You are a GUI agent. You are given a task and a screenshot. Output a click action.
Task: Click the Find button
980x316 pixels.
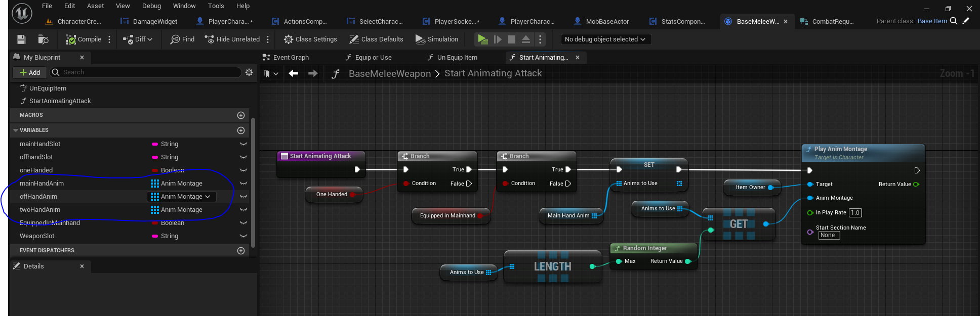(182, 39)
